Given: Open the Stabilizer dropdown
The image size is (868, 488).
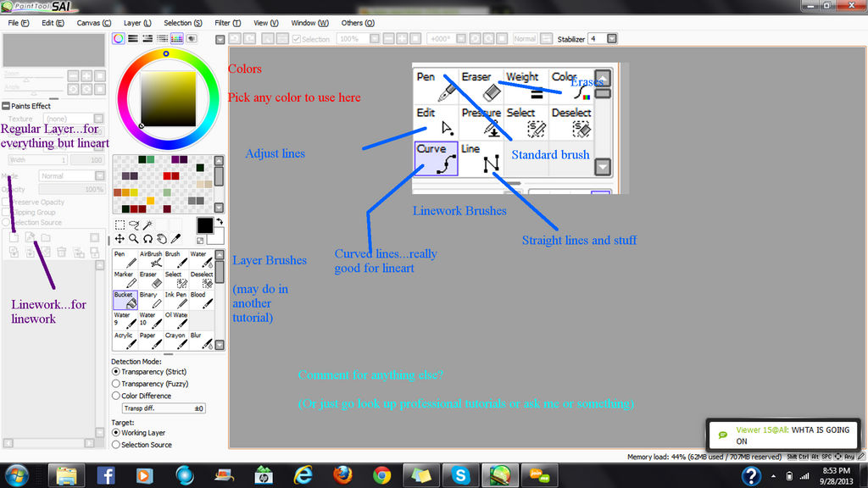Looking at the screenshot, I should tap(612, 39).
